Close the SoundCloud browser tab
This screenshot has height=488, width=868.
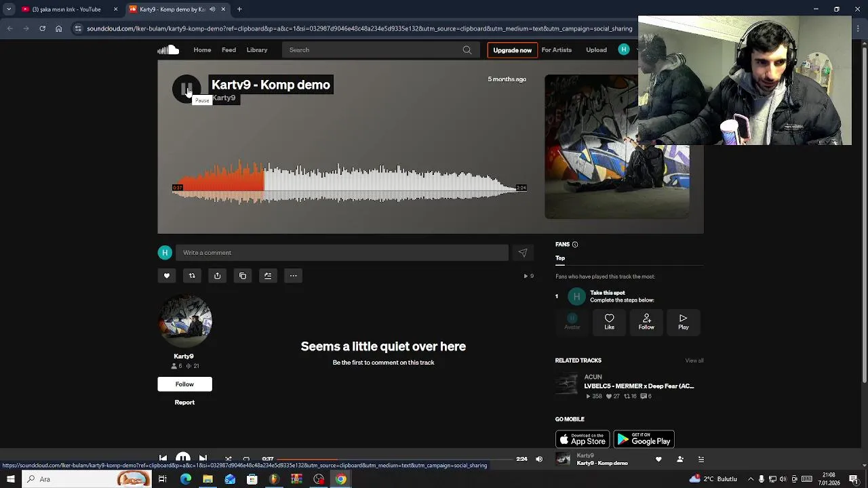click(223, 9)
